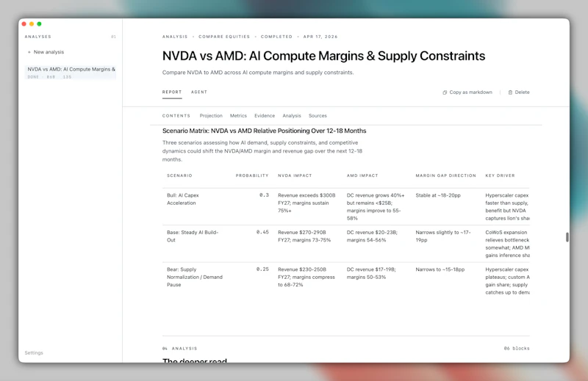Click the 0.3 probability value
The height and width of the screenshot is (381, 588).
(x=264, y=195)
